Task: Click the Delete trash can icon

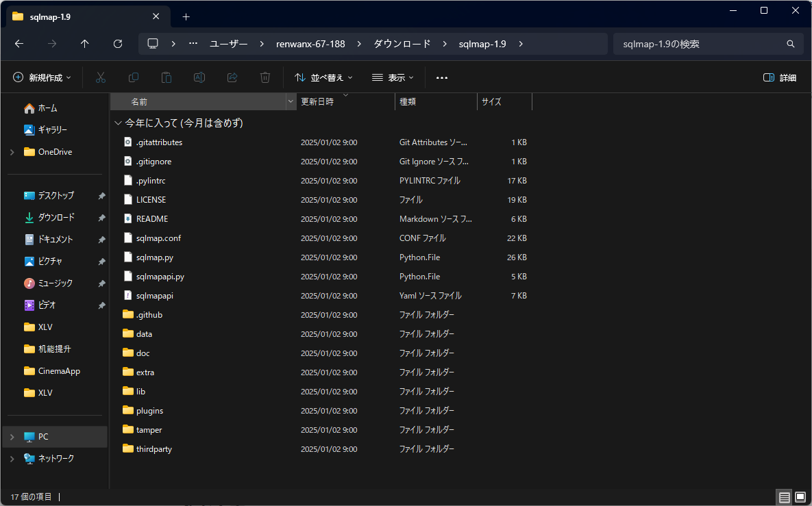Action: pos(265,78)
